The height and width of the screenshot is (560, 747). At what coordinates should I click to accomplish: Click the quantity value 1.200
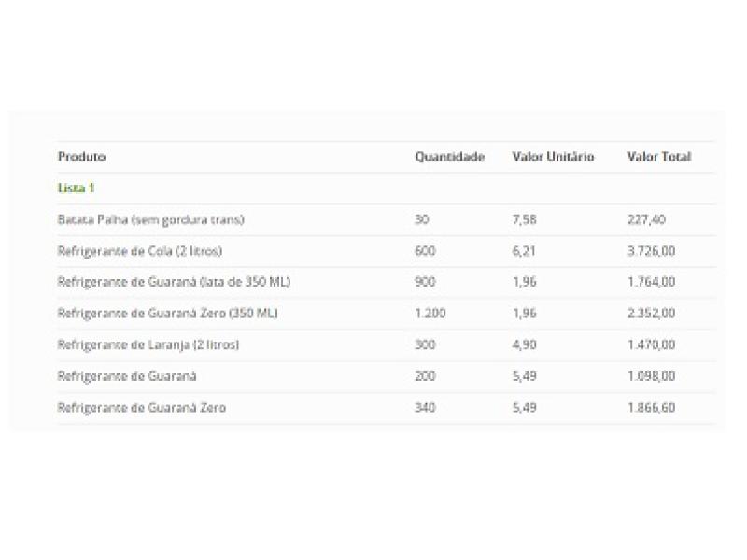pos(430,314)
